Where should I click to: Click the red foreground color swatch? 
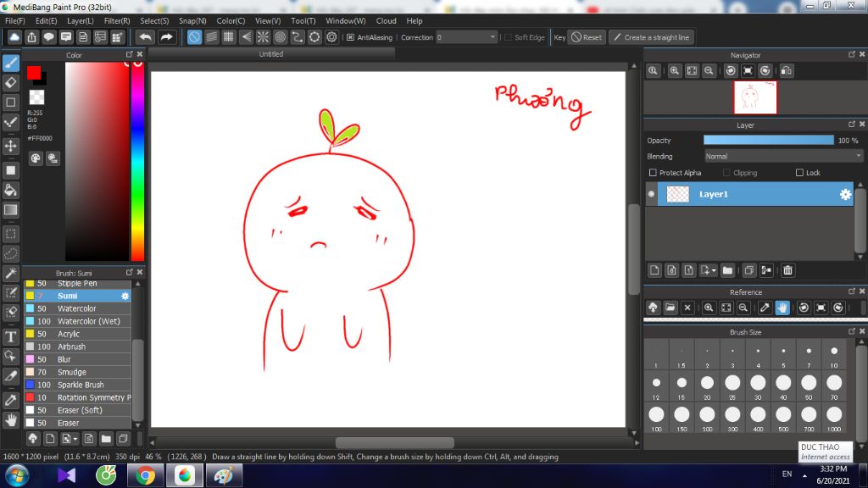[33, 73]
